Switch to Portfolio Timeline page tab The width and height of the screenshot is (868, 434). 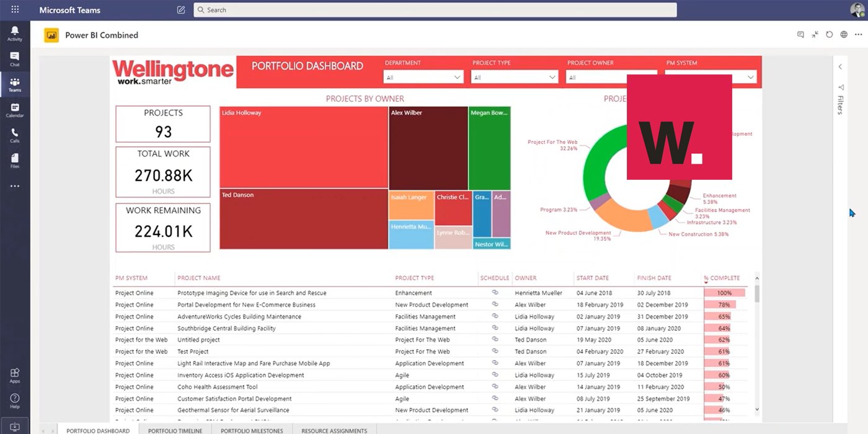click(x=175, y=430)
